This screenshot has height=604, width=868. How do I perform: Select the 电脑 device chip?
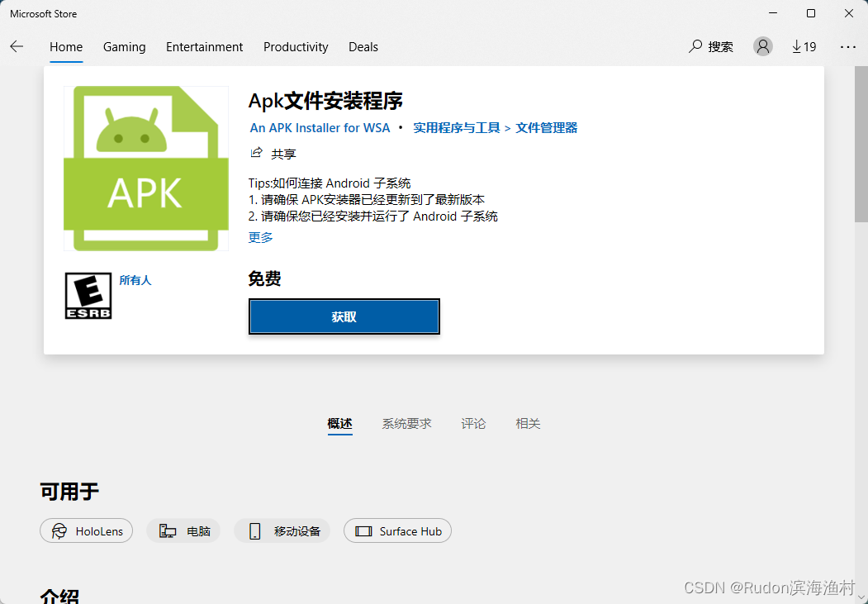point(183,531)
